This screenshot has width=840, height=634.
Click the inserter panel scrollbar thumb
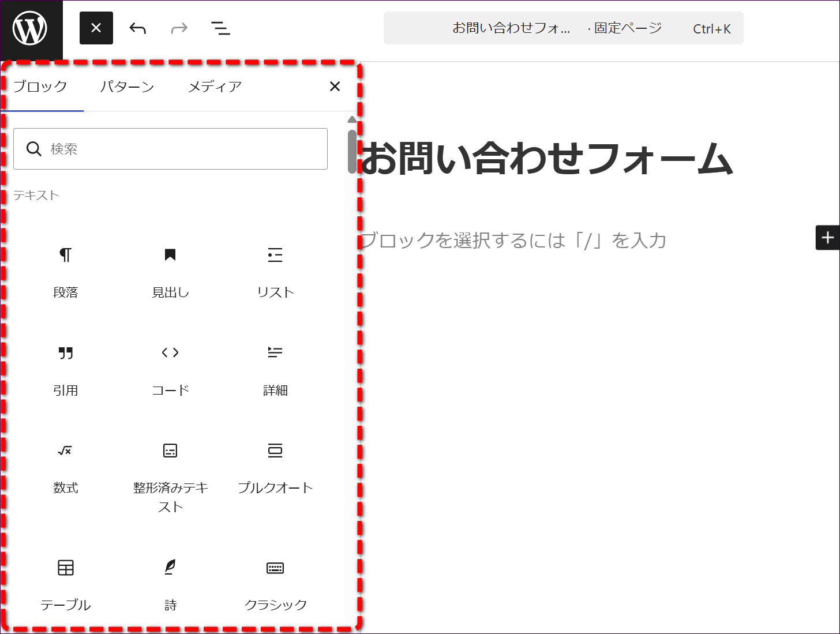pyautogui.click(x=352, y=151)
